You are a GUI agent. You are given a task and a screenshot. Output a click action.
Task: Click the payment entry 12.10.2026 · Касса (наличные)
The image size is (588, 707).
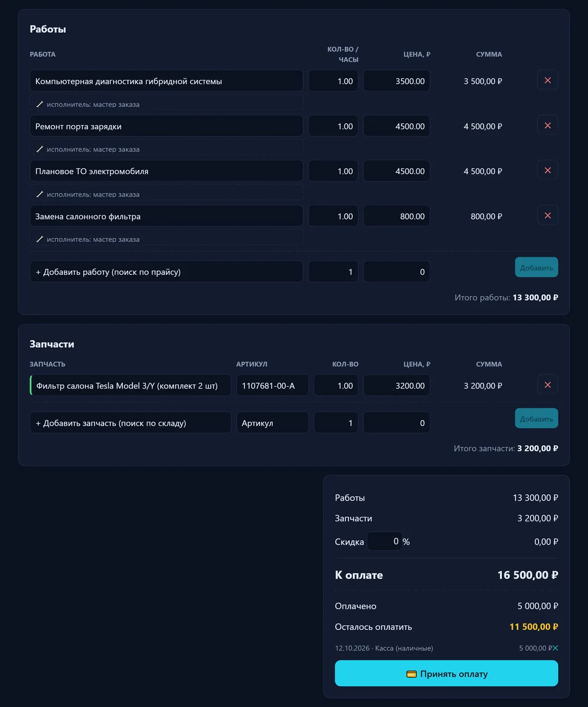384,648
